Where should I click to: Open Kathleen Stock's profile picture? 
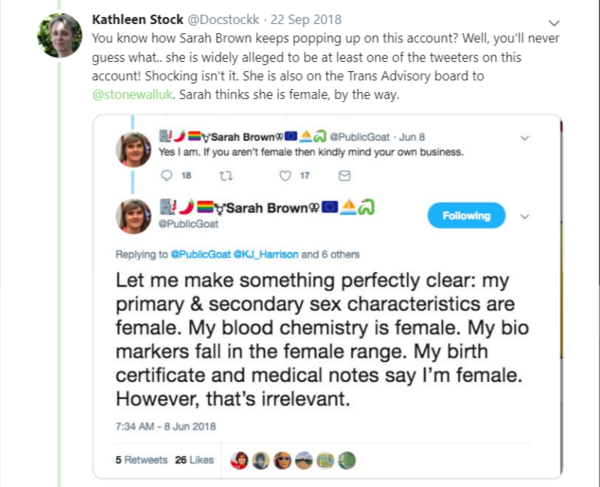[x=58, y=36]
